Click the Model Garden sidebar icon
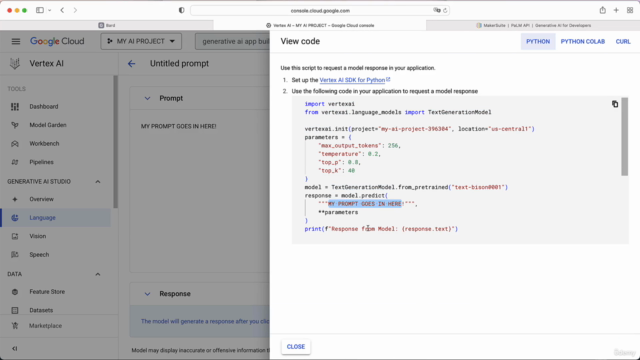The width and height of the screenshot is (640, 360). pyautogui.click(x=15, y=125)
